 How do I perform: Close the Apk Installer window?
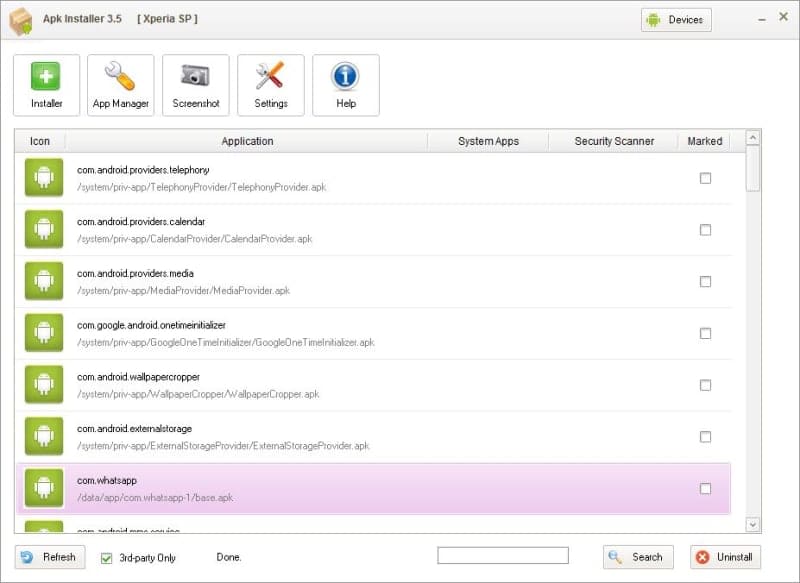click(784, 17)
